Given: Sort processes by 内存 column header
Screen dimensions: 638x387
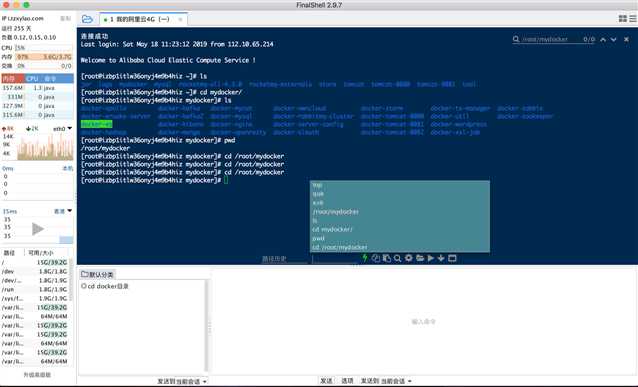Looking at the screenshot, I should (13, 79).
